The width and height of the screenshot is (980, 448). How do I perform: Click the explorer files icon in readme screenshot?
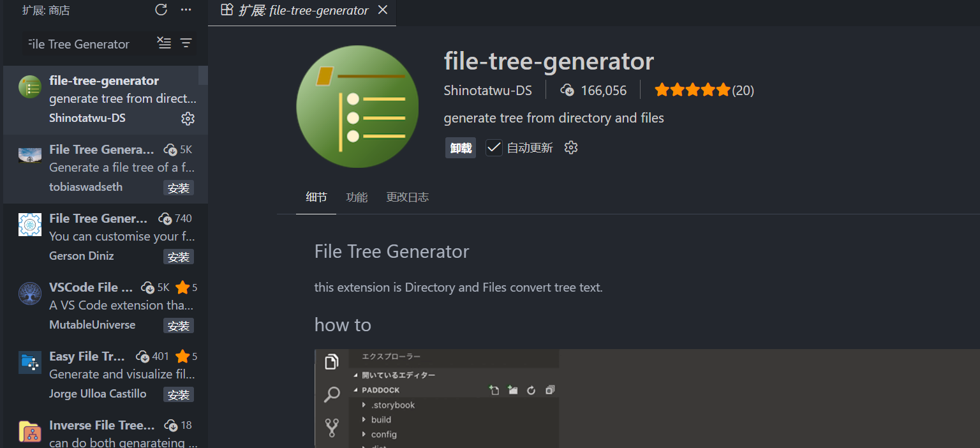332,362
